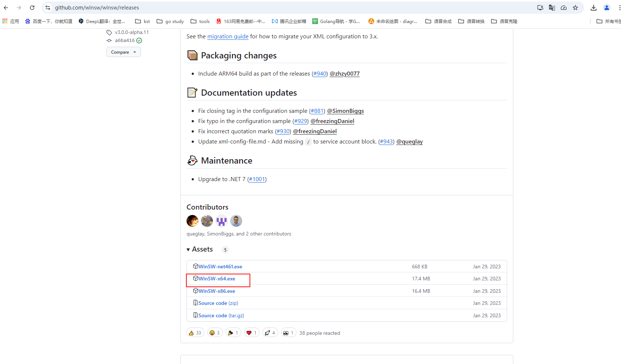Viewport: 621px width, 364px height.
Task: Toggle hooray party reaction
Action: (233, 333)
